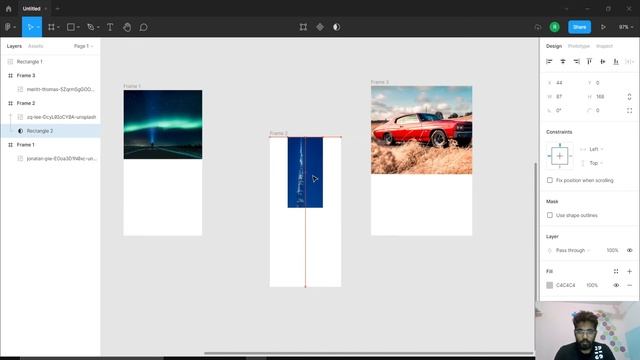
Task: Click the fill opacity 100% field
Action: click(x=592, y=285)
